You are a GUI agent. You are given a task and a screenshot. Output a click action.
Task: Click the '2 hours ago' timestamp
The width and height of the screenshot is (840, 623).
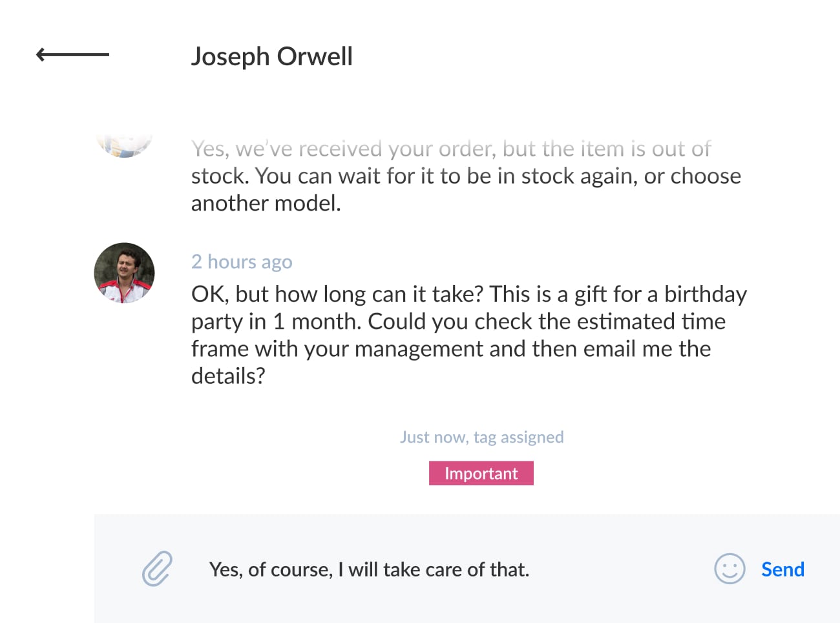click(242, 262)
